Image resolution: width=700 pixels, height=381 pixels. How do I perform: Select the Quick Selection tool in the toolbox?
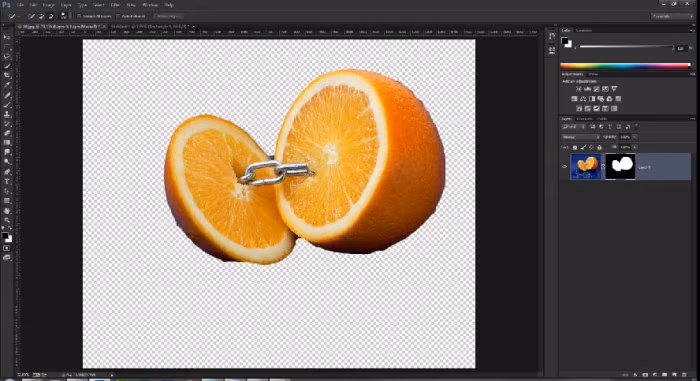pyautogui.click(x=7, y=66)
